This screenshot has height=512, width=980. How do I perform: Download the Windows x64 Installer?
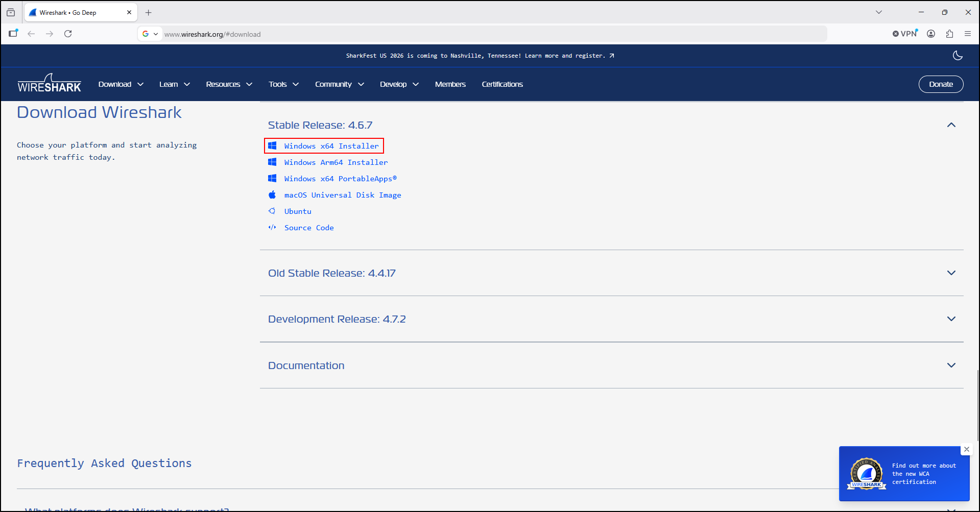tap(331, 146)
